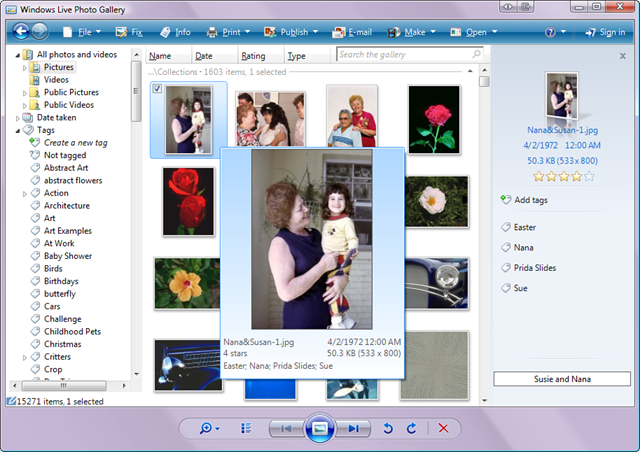
Task: Collapse the Tags tree section
Action: pyautogui.click(x=19, y=130)
